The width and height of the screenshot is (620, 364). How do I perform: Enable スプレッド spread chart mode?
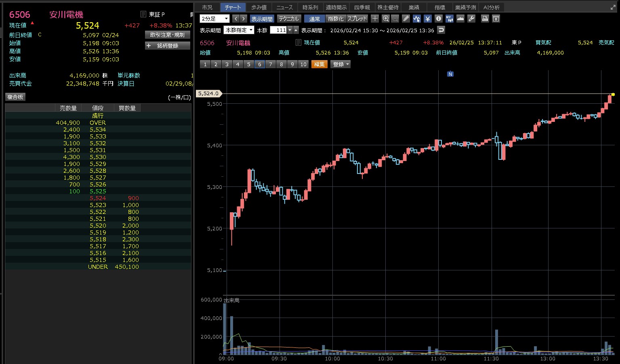(x=357, y=19)
